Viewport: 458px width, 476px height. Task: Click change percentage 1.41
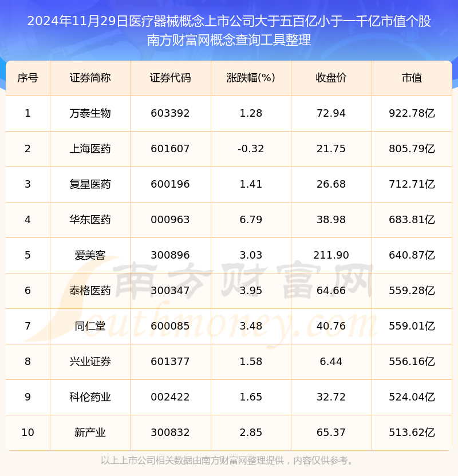251,184
